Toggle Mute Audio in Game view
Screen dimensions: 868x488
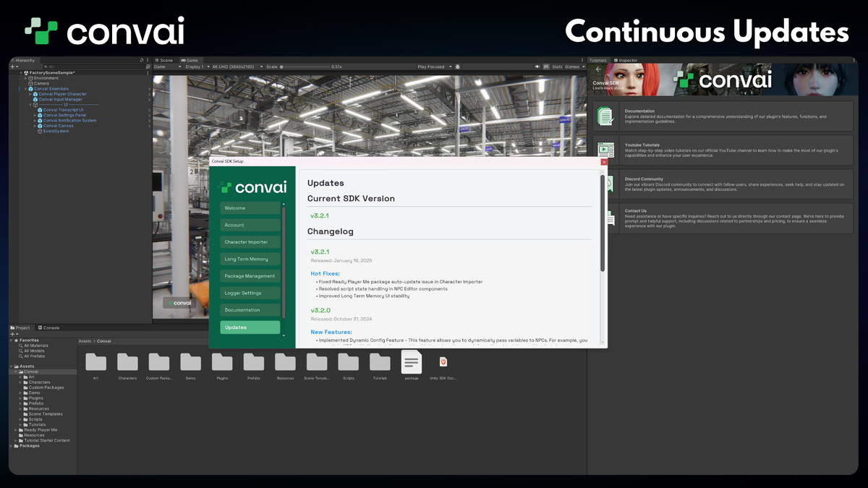click(x=537, y=67)
